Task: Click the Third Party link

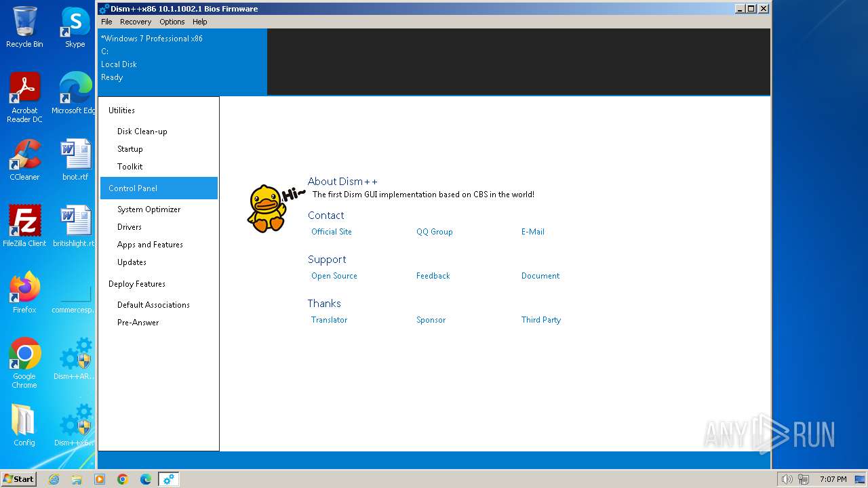Action: coord(541,320)
